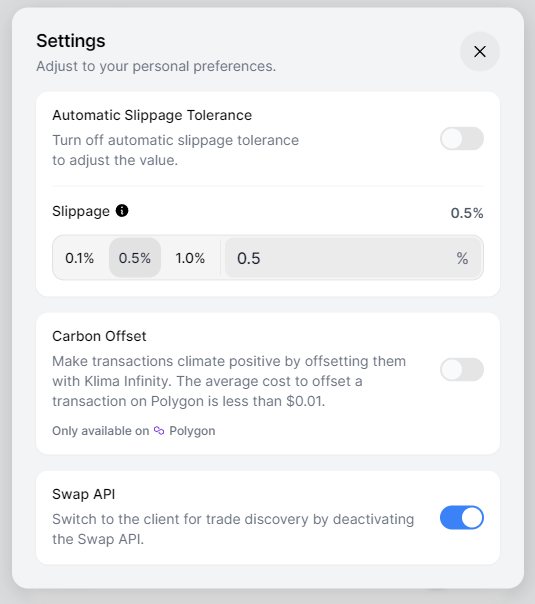Click the Polygon network name

point(192,431)
